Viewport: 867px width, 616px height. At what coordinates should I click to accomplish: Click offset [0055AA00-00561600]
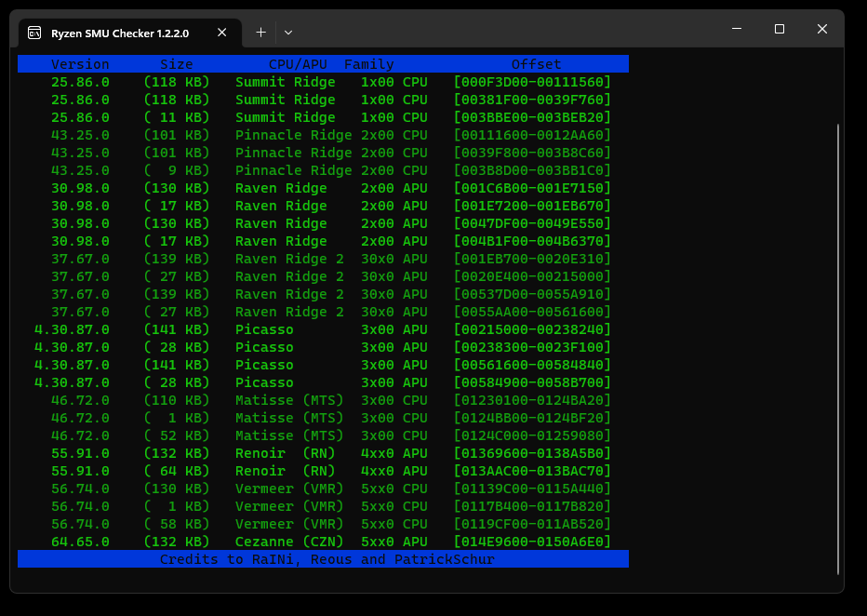[x=532, y=312]
